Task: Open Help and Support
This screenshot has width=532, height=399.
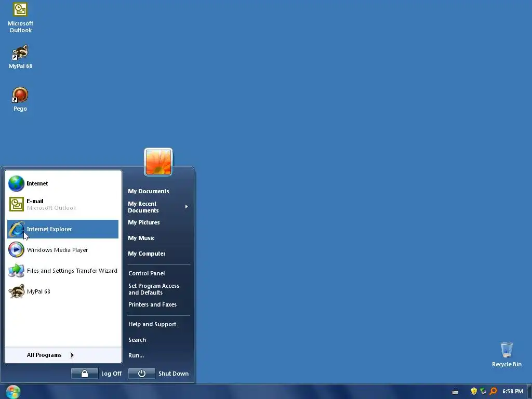Action: 152,324
